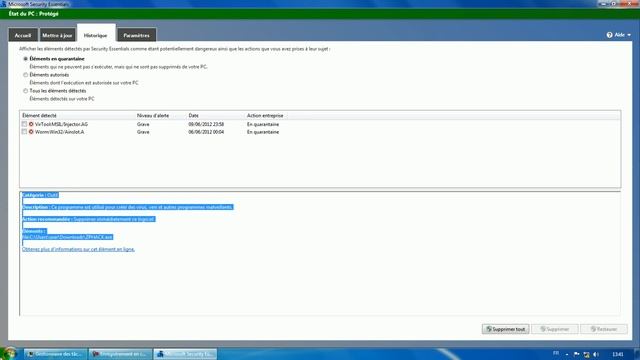Sort by Date column header
This screenshot has width=640, height=360.
coord(193,116)
